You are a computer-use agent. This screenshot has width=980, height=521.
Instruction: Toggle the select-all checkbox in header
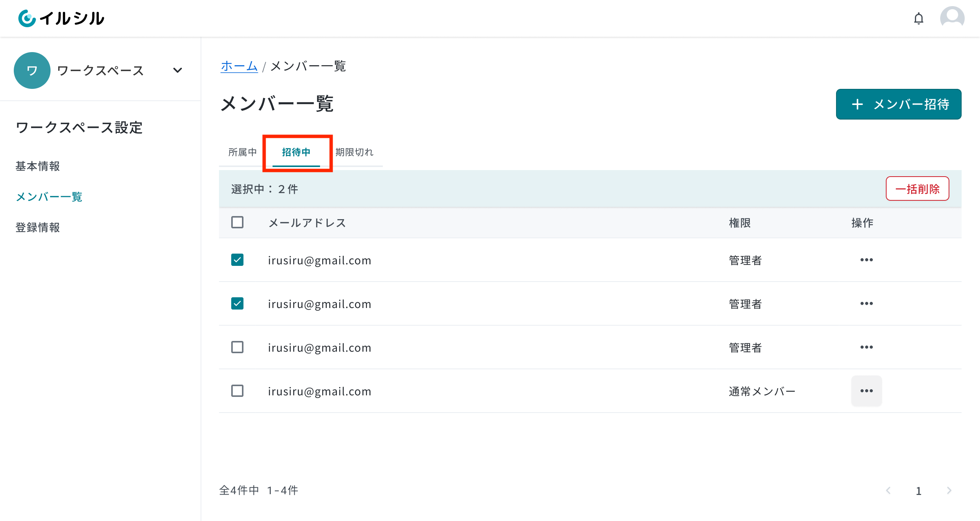237,222
